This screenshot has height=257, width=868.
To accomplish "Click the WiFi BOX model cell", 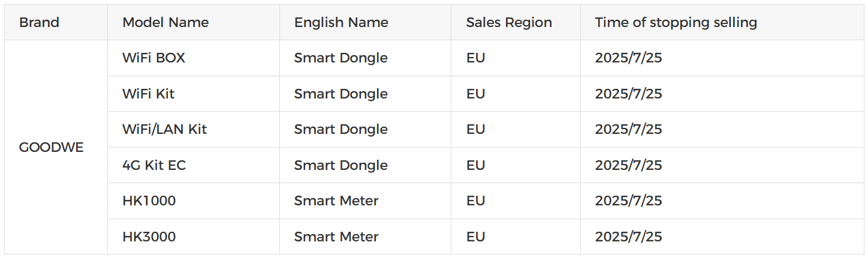I will pyautogui.click(x=153, y=58).
